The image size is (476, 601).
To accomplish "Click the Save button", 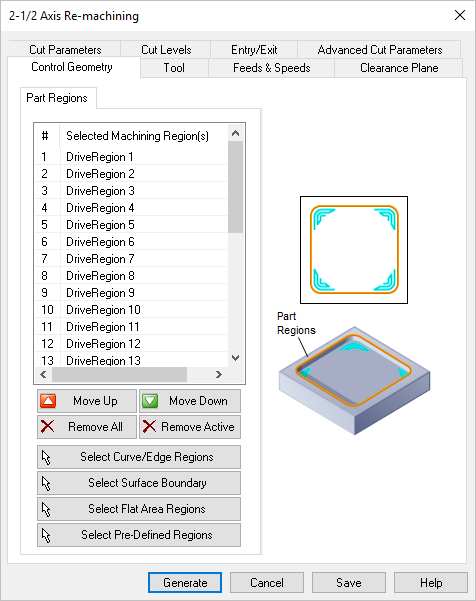I will (349, 583).
